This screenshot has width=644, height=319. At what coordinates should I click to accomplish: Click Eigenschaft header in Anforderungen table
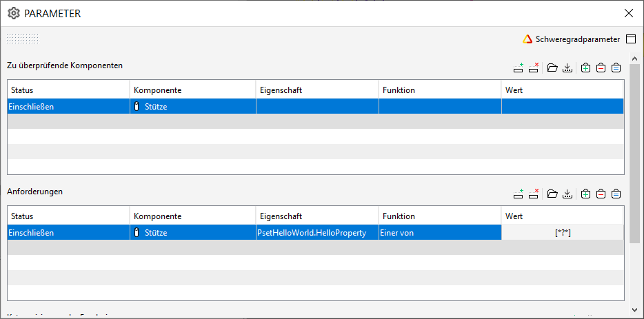(x=317, y=216)
